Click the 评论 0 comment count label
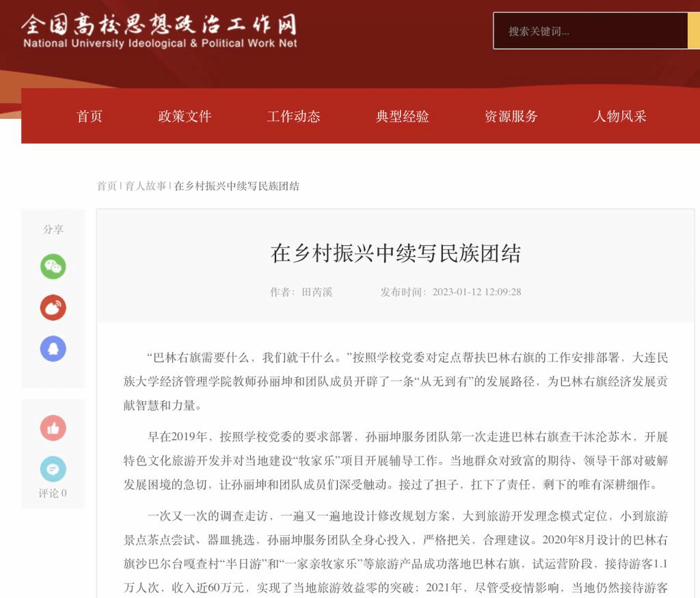Screen dimensions: 700x598 click(53, 493)
